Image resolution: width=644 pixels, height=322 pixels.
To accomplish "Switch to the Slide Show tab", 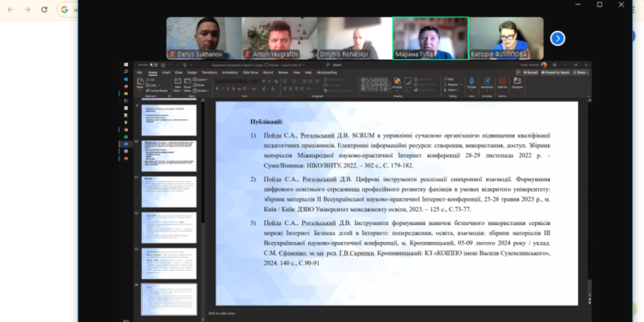I will tap(251, 72).
